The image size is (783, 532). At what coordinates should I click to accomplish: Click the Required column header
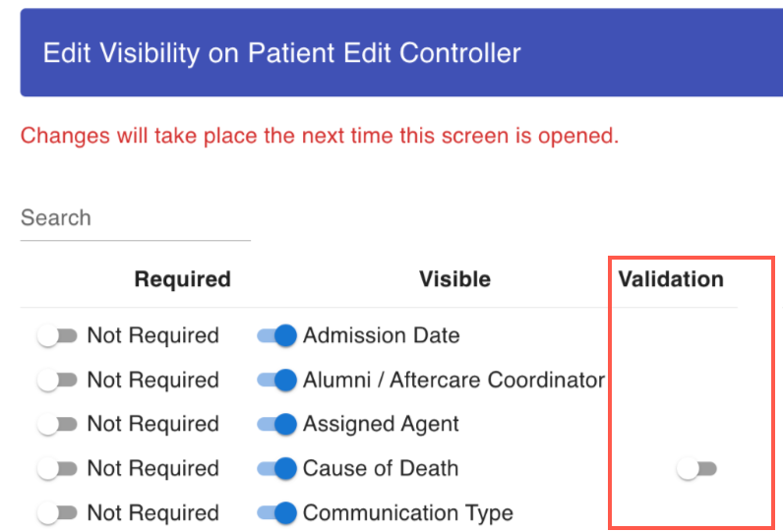[x=182, y=279]
